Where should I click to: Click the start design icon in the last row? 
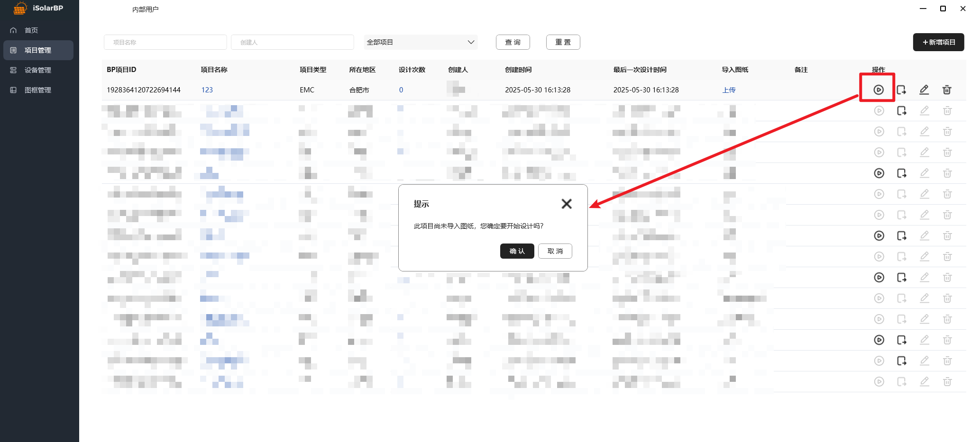(x=879, y=382)
